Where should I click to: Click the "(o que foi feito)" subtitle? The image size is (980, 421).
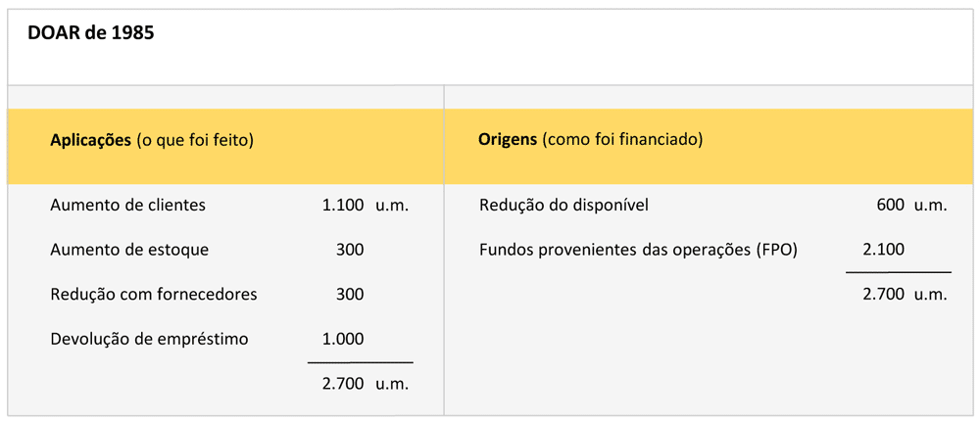pyautogui.click(x=195, y=140)
